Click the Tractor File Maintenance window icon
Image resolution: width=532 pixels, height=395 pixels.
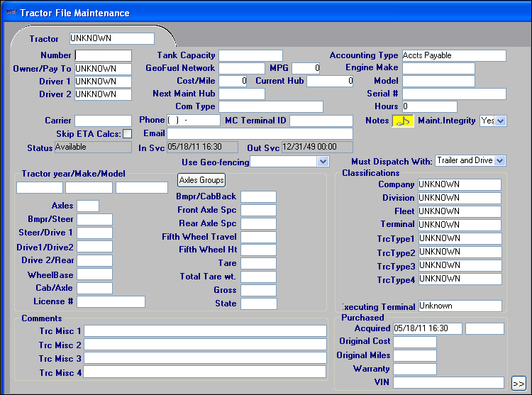pos(9,13)
